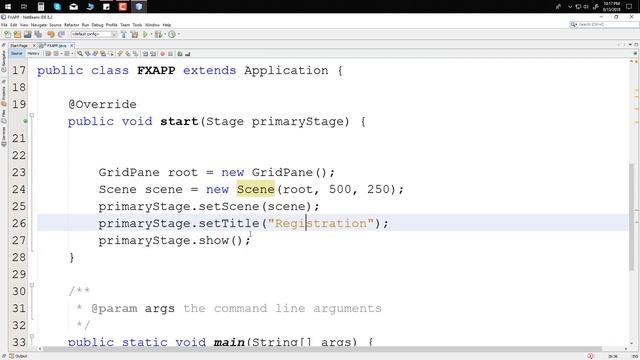Click the Search field magnifier icon

[573, 25]
